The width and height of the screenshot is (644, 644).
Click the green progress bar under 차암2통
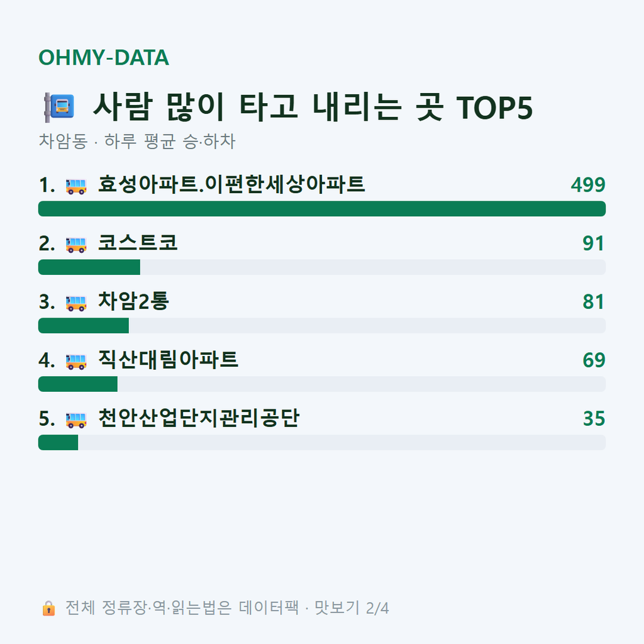84,325
